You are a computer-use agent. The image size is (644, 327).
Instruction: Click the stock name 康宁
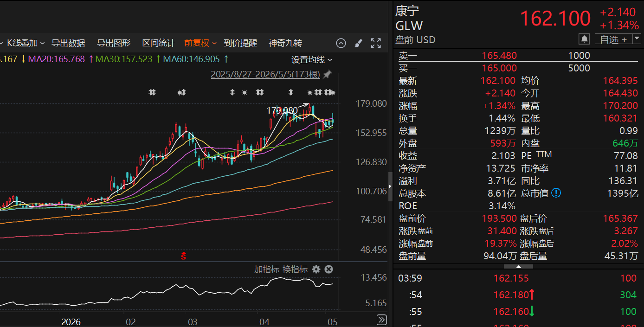[407, 11]
